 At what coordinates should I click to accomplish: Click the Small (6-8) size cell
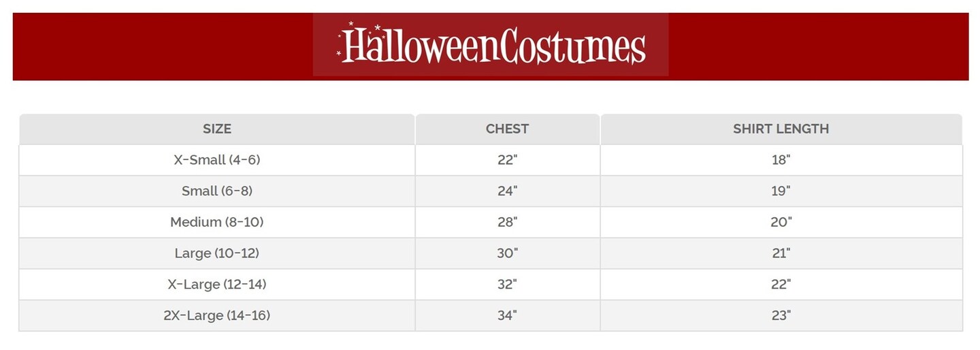point(217,191)
